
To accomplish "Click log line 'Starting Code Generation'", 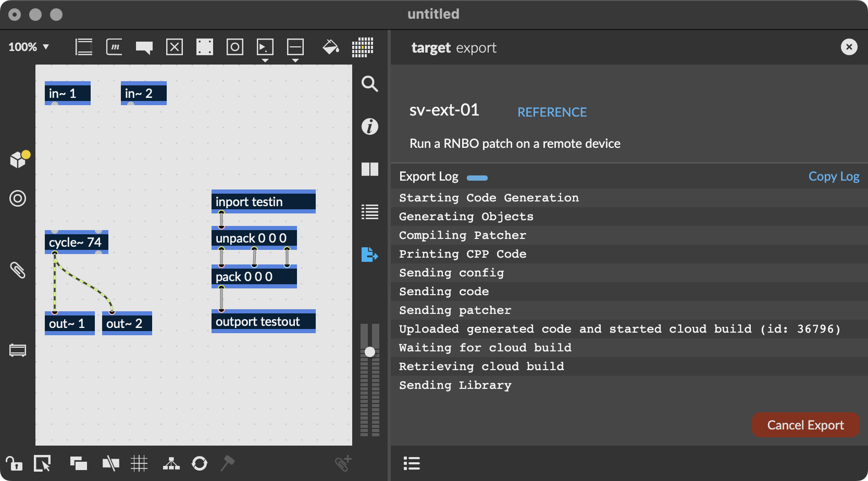I will [x=629, y=198].
